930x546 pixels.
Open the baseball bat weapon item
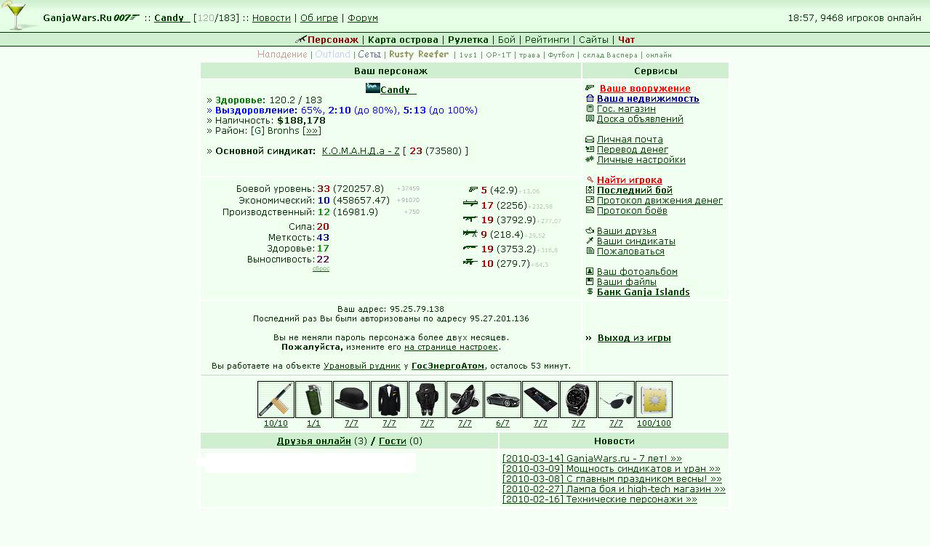click(x=276, y=400)
